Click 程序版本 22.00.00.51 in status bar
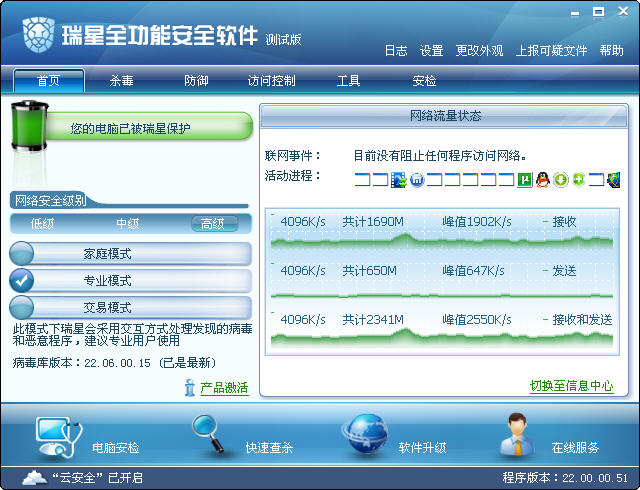 coord(565,477)
